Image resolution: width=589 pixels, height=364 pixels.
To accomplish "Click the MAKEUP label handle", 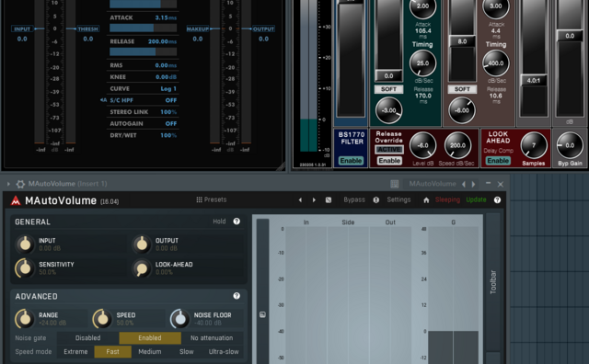I will pos(198,28).
